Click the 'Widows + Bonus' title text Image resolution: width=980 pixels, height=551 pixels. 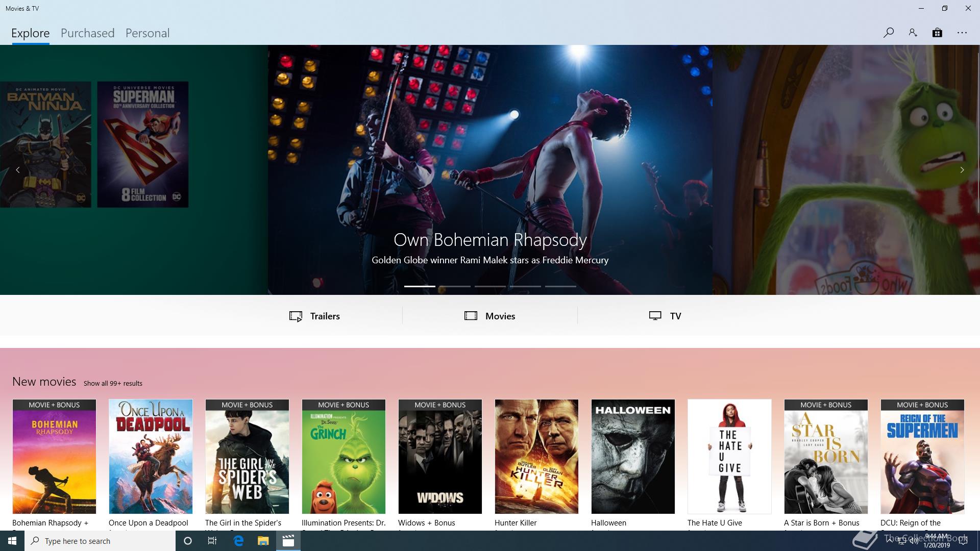[427, 523]
